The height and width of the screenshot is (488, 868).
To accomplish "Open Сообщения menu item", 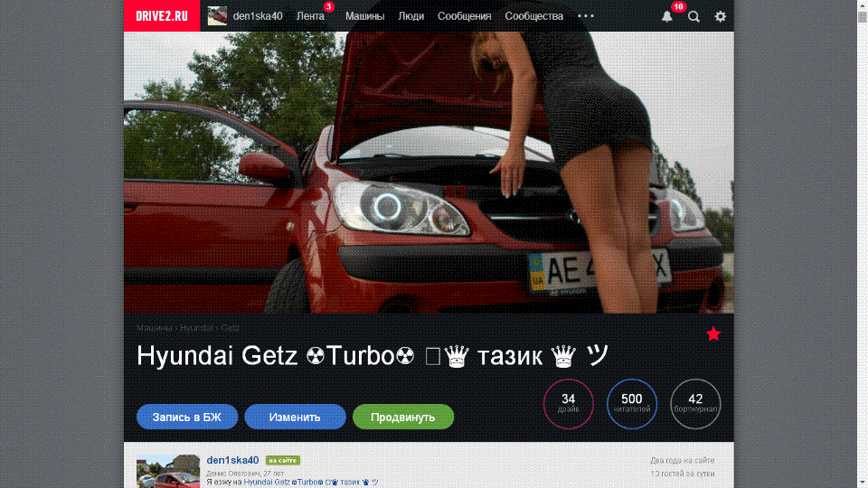I will tap(465, 16).
